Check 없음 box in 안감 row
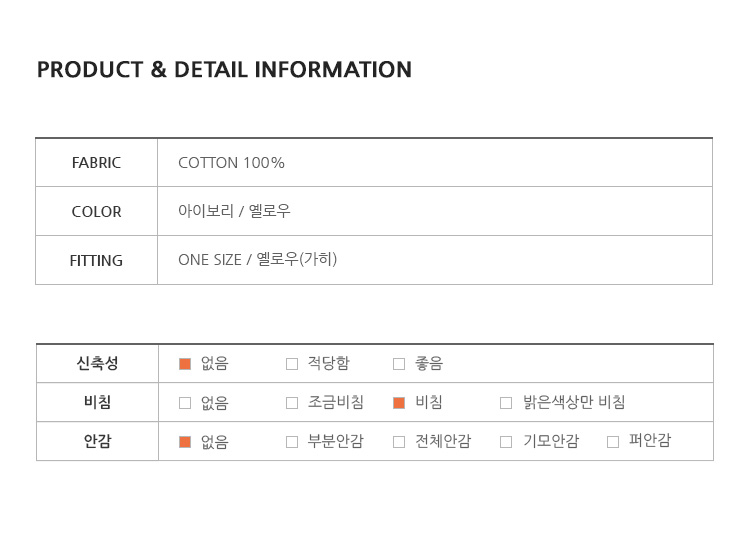This screenshot has height=557, width=750. [x=185, y=442]
